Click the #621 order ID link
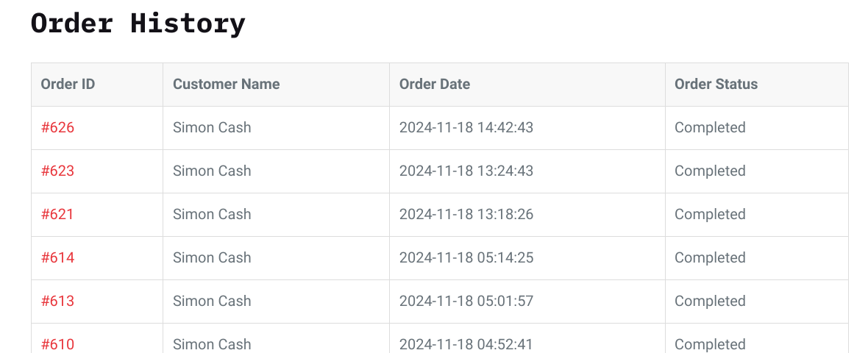This screenshot has width=868, height=353. (57, 214)
